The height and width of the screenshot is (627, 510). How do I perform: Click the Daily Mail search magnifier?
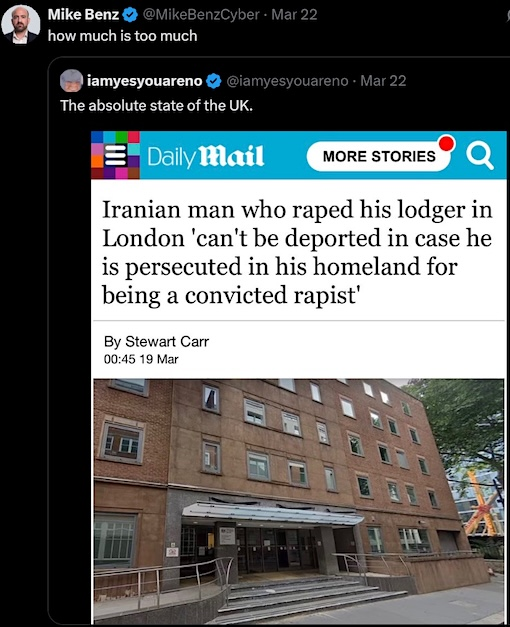(480, 156)
